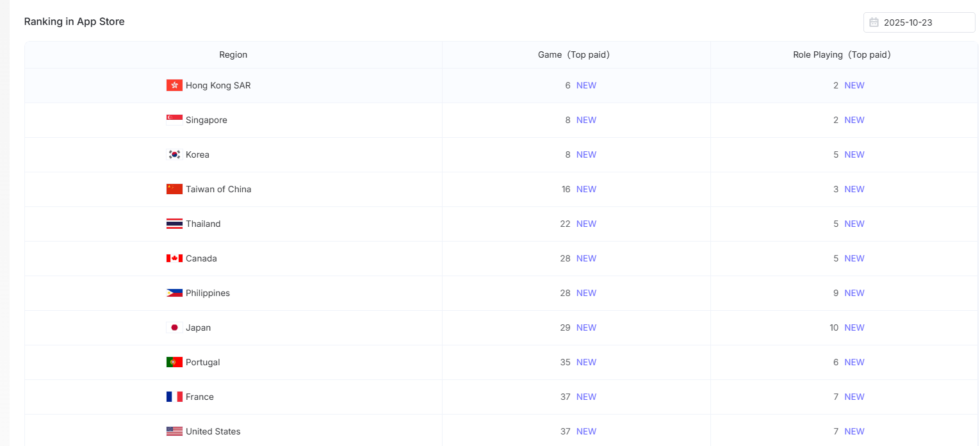The width and height of the screenshot is (980, 446).
Task: Click the Game (Top paid) column header
Action: point(575,54)
